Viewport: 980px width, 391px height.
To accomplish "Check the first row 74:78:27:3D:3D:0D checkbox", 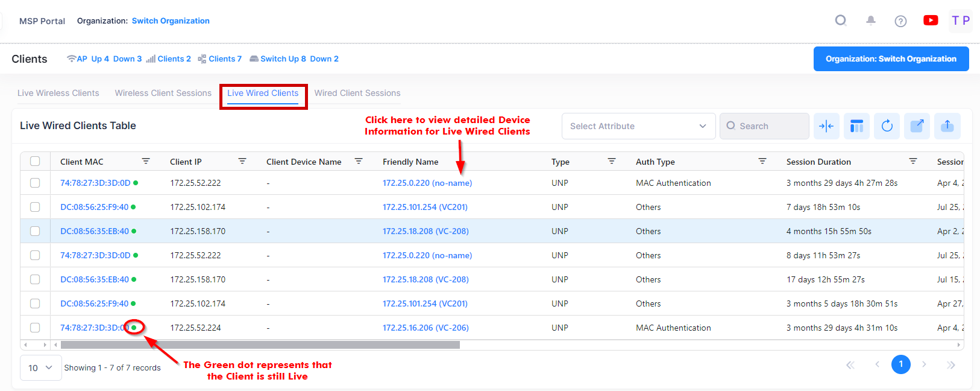I will pos(35,183).
